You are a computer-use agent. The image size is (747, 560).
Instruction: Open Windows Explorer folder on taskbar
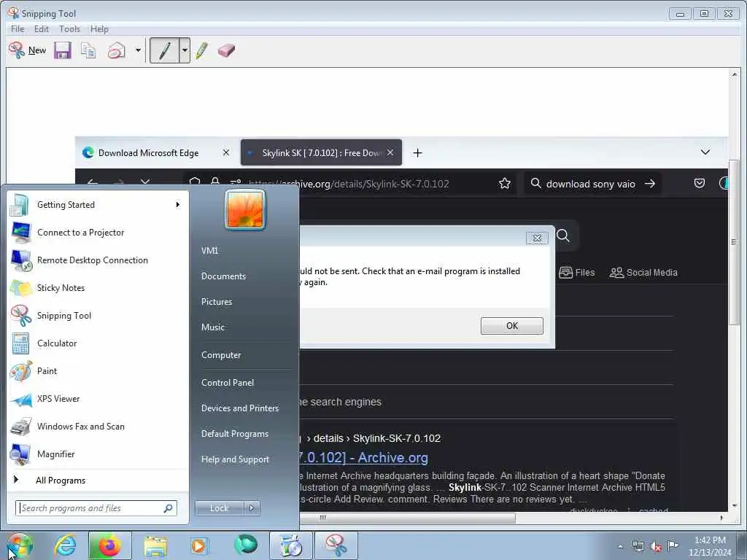click(x=155, y=545)
